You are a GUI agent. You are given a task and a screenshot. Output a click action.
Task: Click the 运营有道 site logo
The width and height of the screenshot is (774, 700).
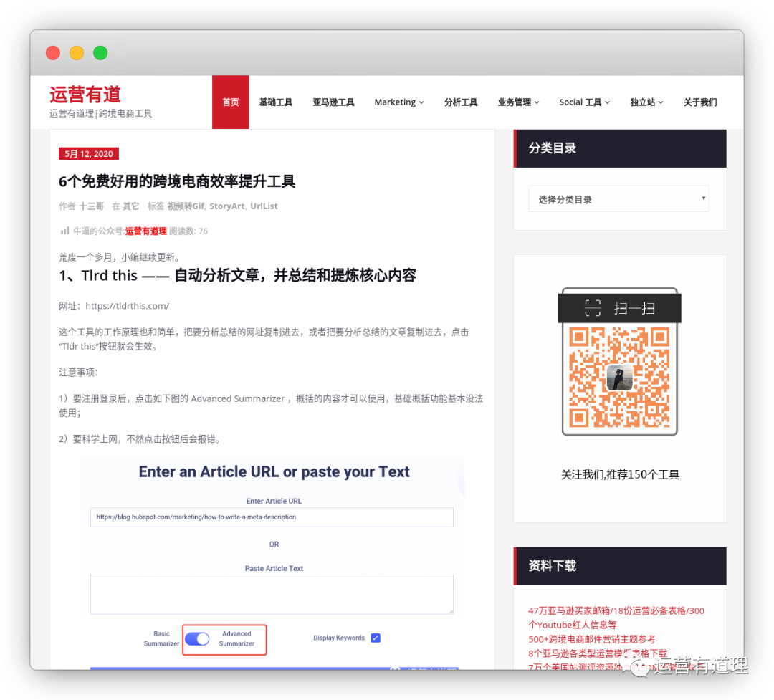(85, 95)
